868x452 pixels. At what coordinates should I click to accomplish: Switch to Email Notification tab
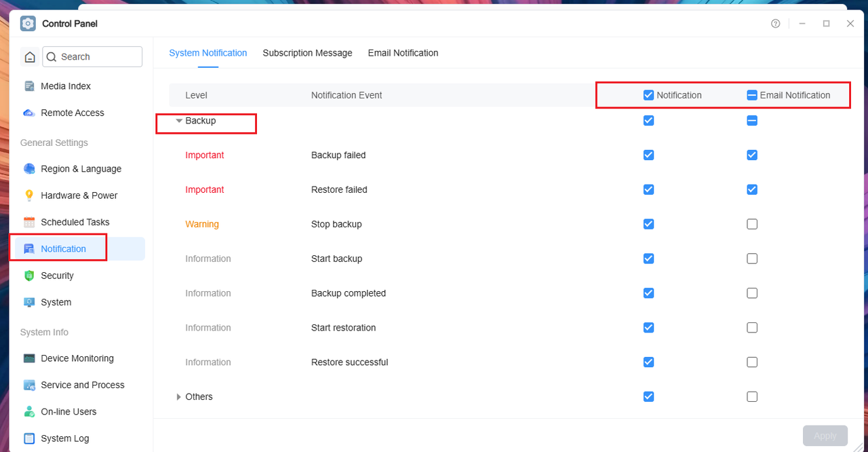coord(403,53)
